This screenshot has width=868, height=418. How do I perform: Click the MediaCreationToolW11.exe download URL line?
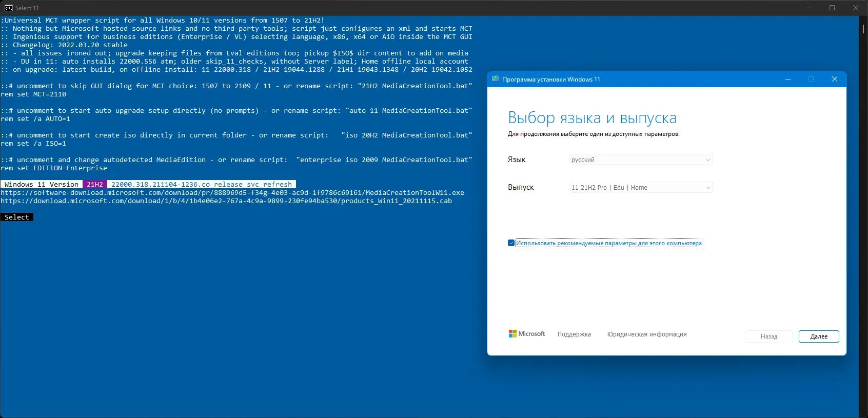[232, 193]
